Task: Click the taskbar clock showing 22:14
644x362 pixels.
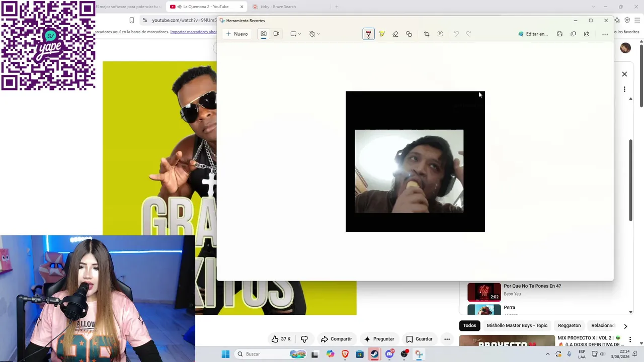Action: point(620,354)
